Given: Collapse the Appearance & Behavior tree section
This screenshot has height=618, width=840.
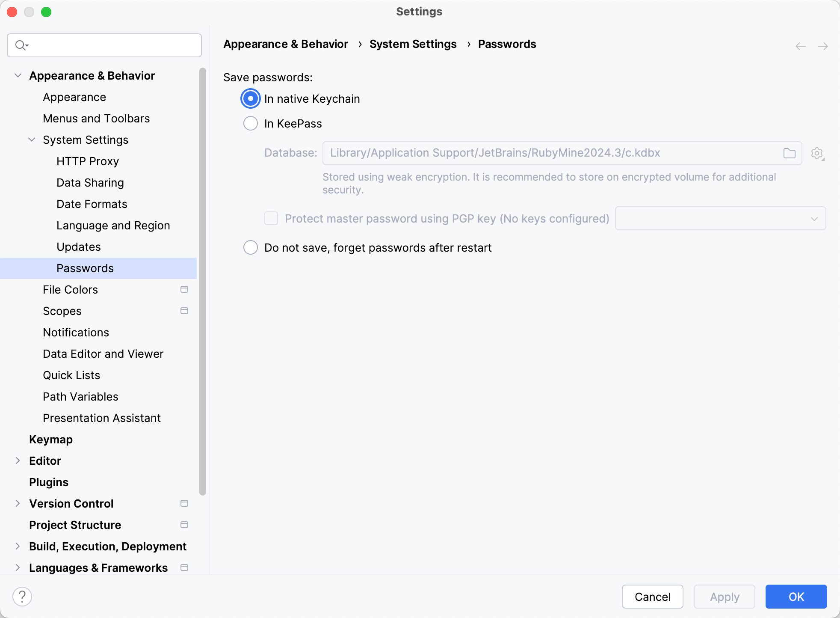Looking at the screenshot, I should (x=18, y=76).
